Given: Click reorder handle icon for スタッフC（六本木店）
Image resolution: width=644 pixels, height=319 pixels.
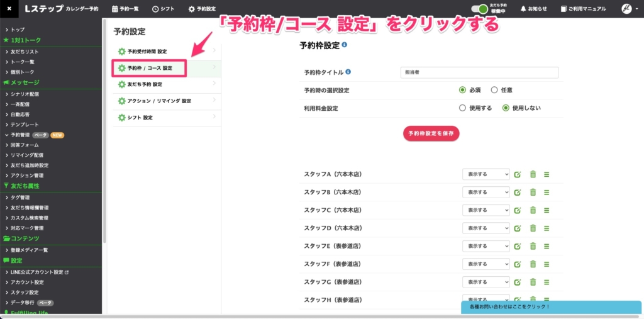Looking at the screenshot, I should [547, 210].
